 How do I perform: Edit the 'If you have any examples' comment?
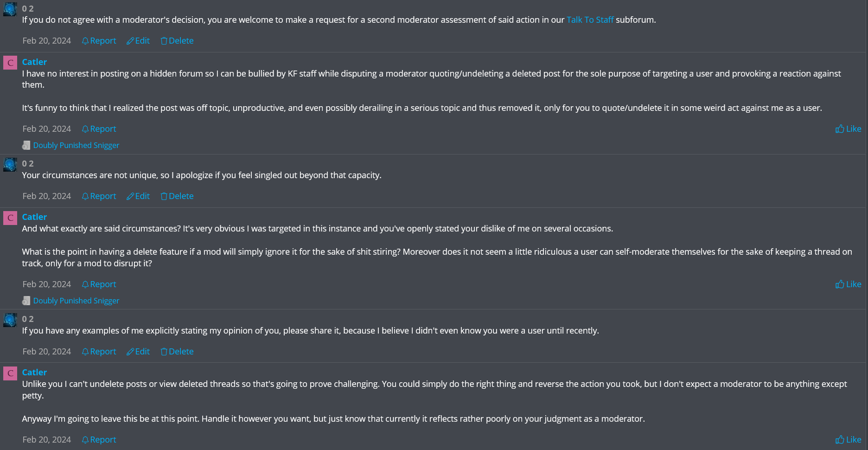(138, 352)
